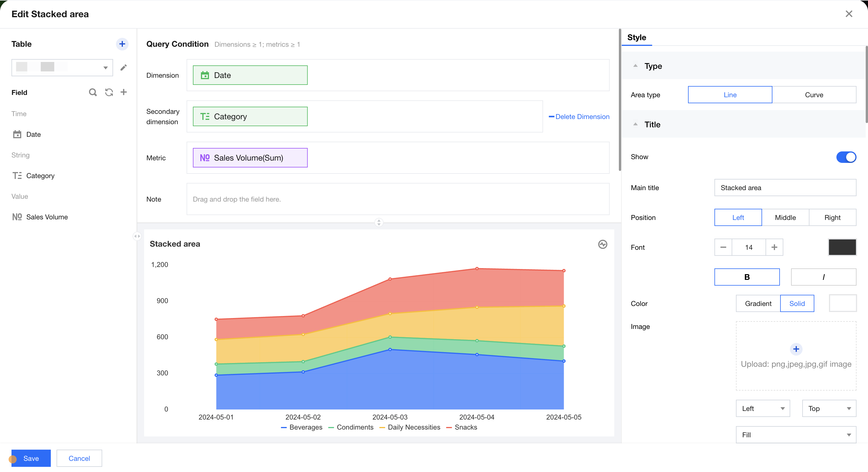Open the dark font color swatch

point(842,247)
